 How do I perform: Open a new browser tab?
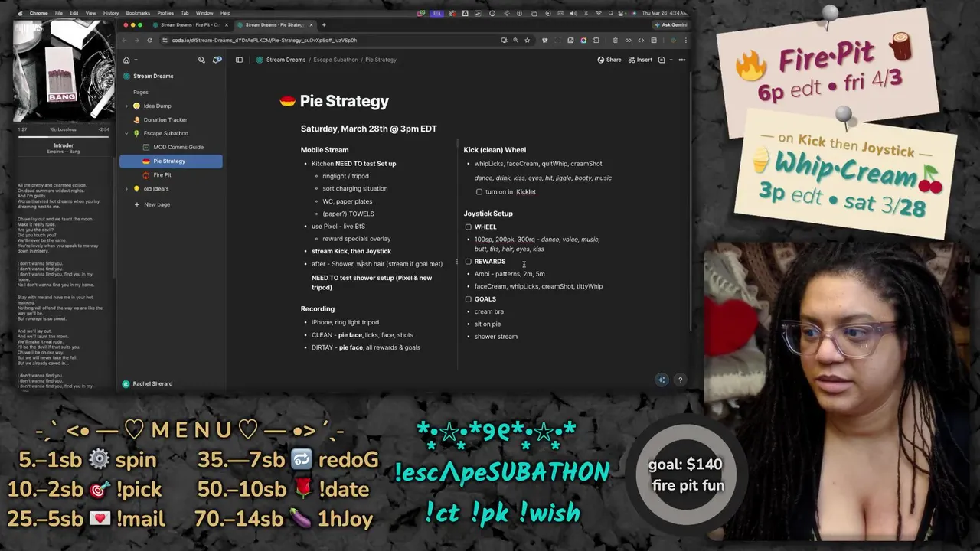(323, 24)
